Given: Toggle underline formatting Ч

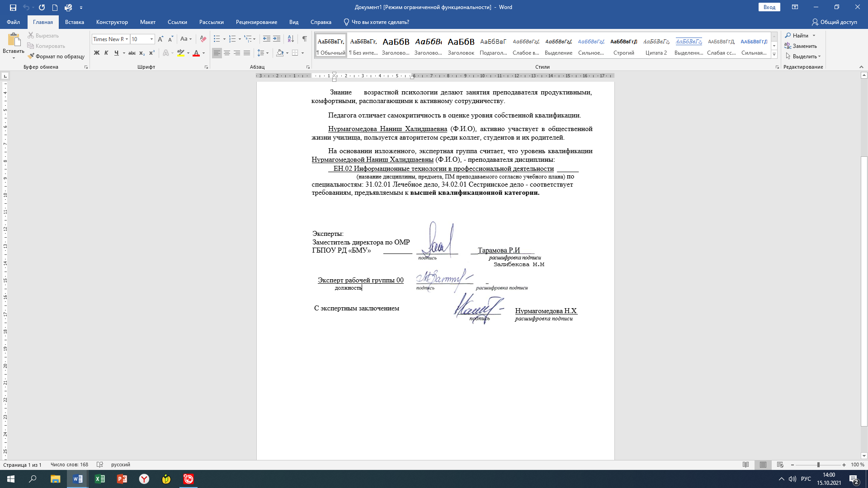Looking at the screenshot, I should (x=116, y=53).
